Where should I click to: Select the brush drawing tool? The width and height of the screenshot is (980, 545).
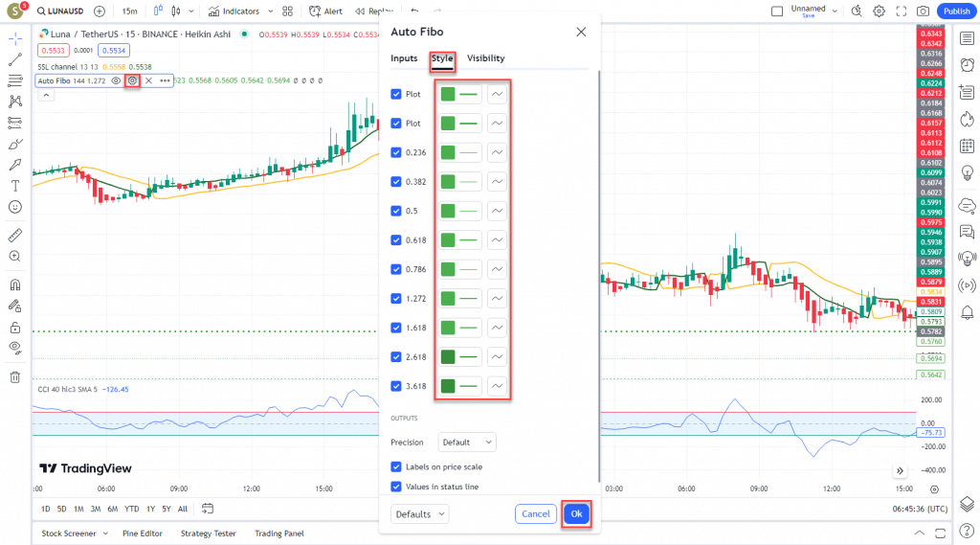pyautogui.click(x=15, y=144)
